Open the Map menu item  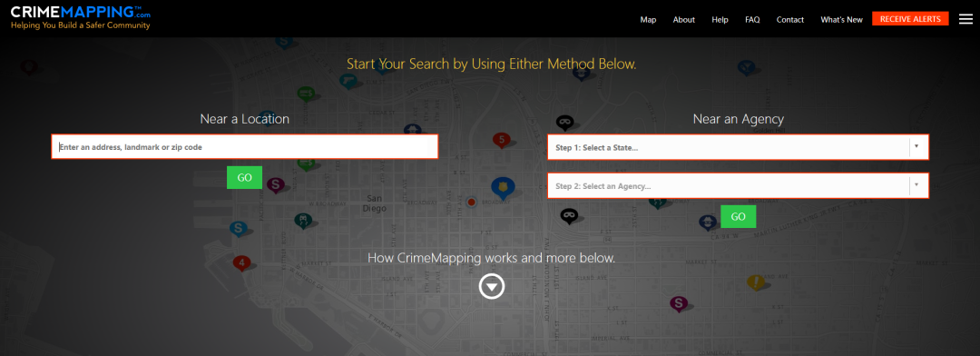648,19
